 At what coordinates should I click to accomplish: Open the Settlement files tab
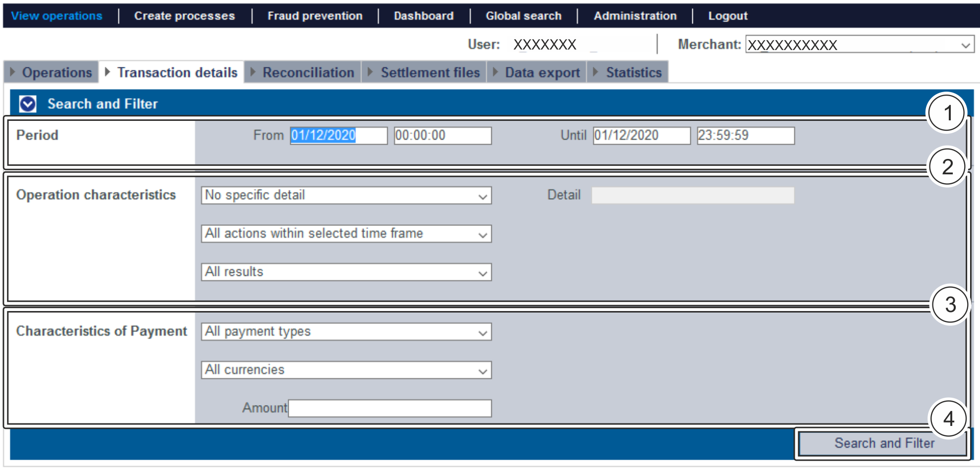coord(429,72)
